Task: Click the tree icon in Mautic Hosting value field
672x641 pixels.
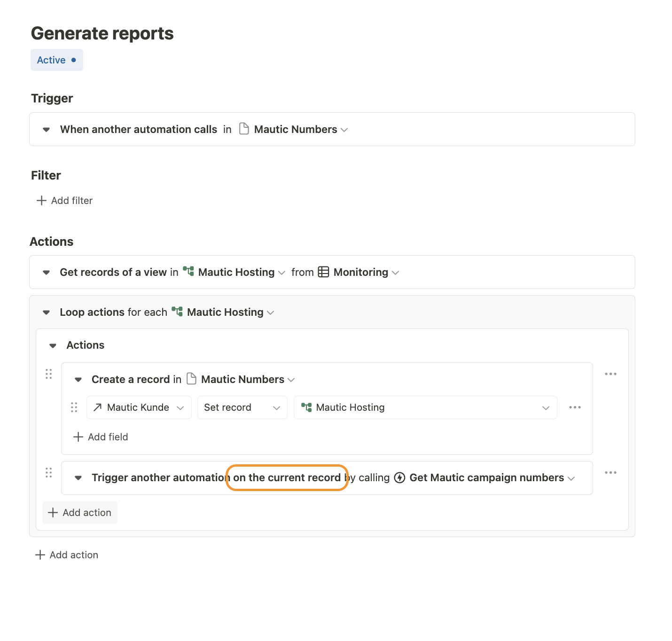Action: click(306, 407)
